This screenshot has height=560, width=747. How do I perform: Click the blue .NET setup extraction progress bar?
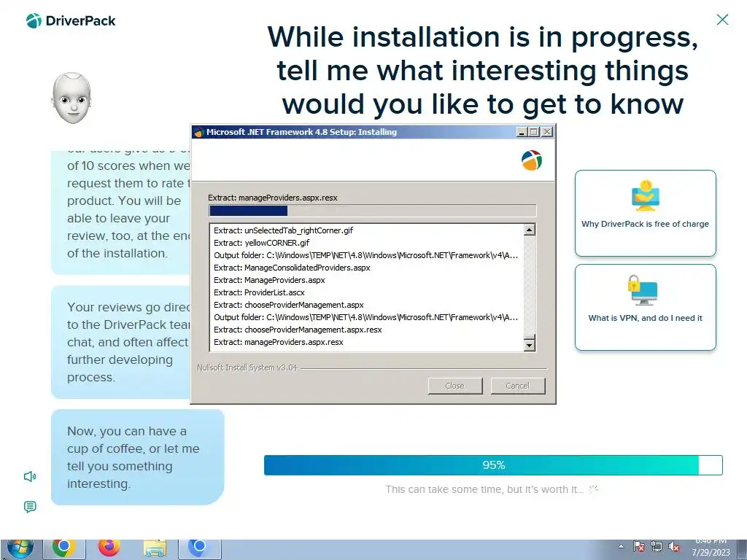[373, 211]
